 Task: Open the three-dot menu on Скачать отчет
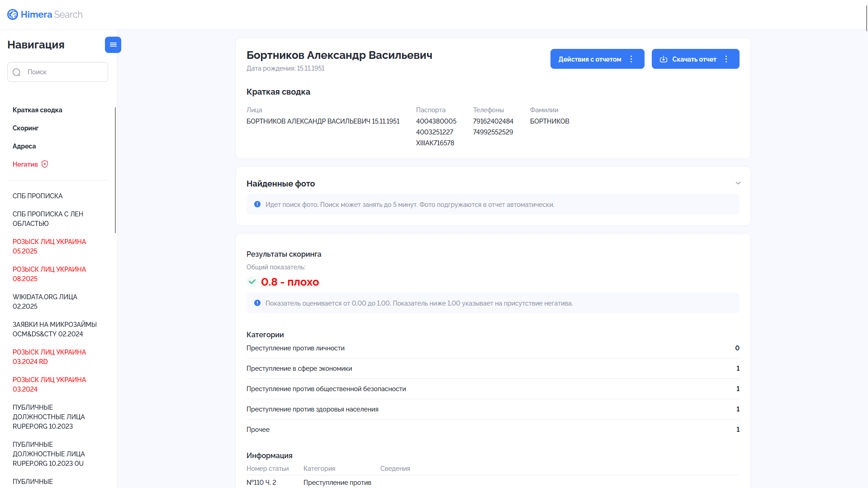pyautogui.click(x=726, y=59)
